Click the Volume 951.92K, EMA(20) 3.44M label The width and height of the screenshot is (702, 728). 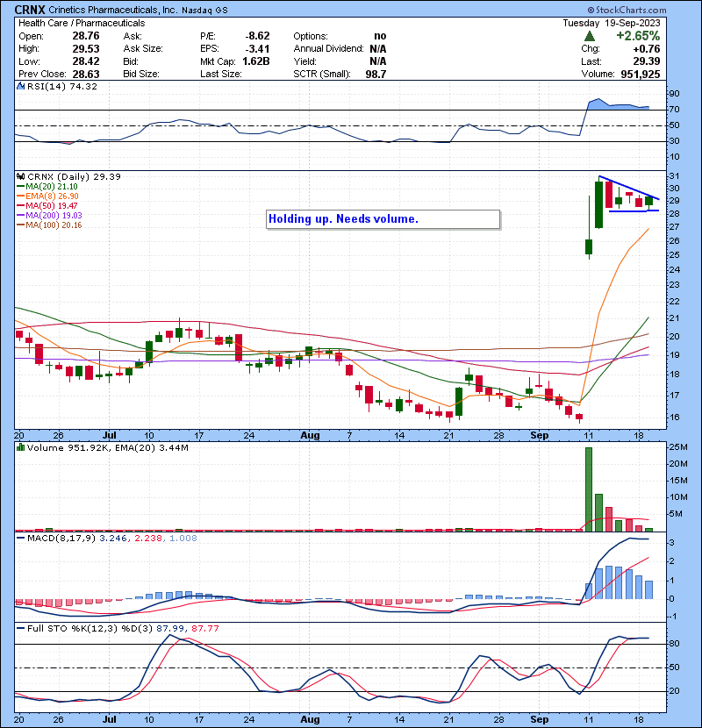pyautogui.click(x=108, y=448)
